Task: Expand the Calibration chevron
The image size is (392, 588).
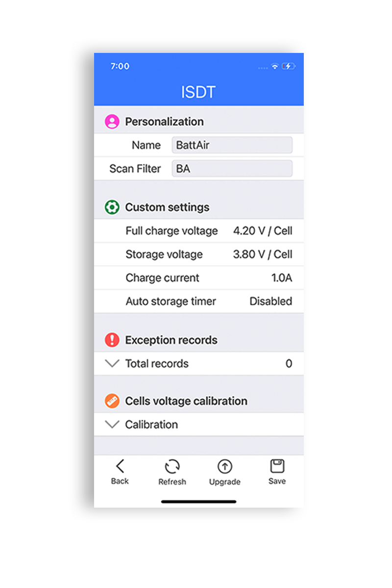Action: click(112, 424)
